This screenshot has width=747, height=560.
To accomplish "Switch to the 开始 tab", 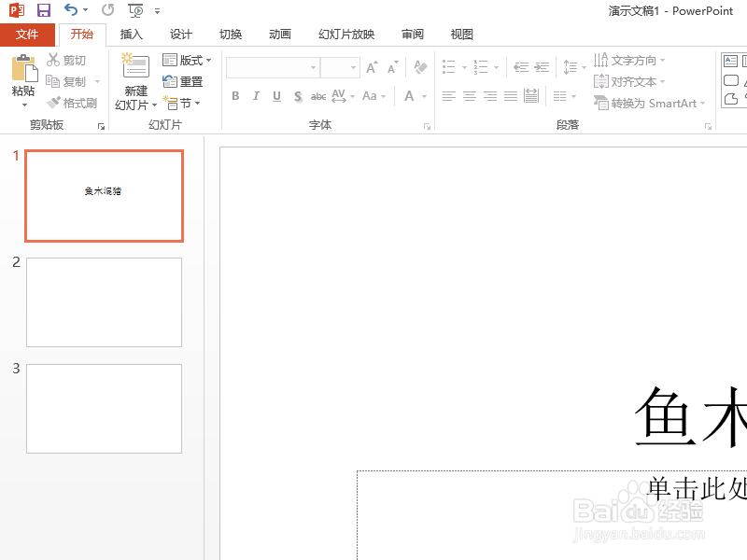I will coord(82,35).
